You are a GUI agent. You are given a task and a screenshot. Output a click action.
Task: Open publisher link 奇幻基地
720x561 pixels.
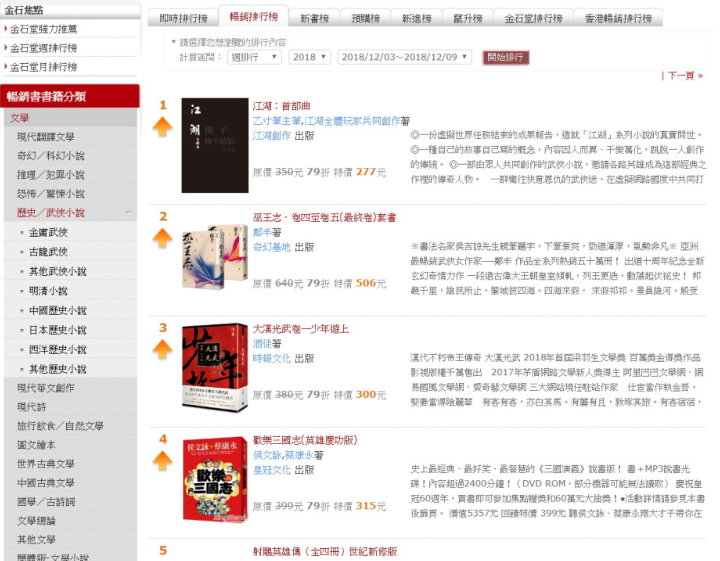(272, 247)
